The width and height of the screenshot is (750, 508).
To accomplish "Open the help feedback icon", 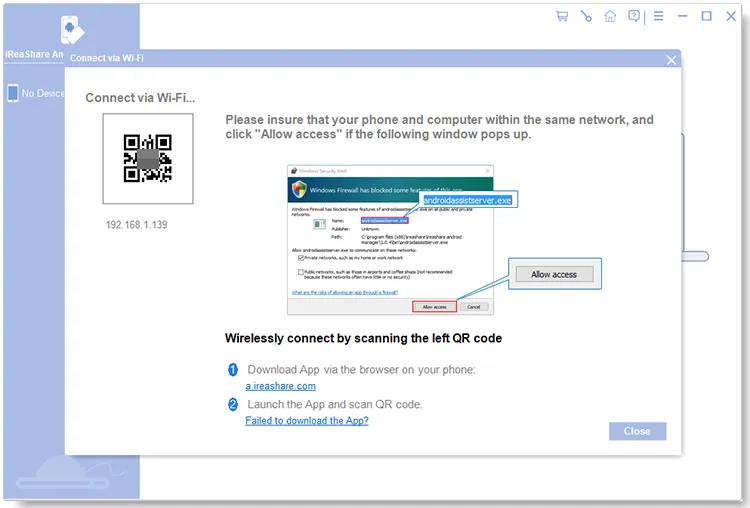I will click(x=634, y=16).
